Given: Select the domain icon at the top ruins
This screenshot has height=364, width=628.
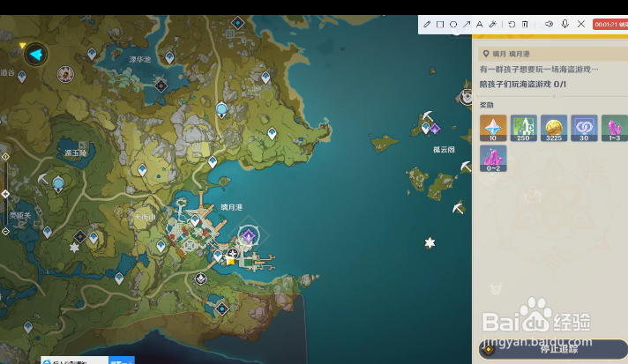Looking at the screenshot, I should [238, 23].
